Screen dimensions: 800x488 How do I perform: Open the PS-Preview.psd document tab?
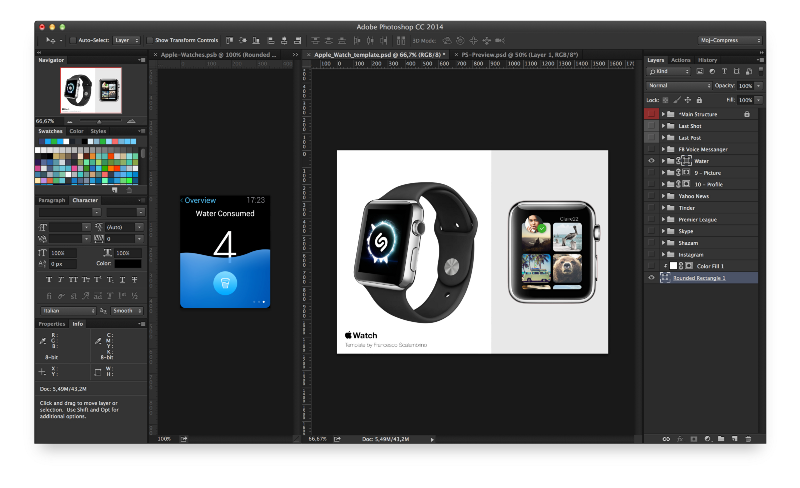[x=519, y=55]
